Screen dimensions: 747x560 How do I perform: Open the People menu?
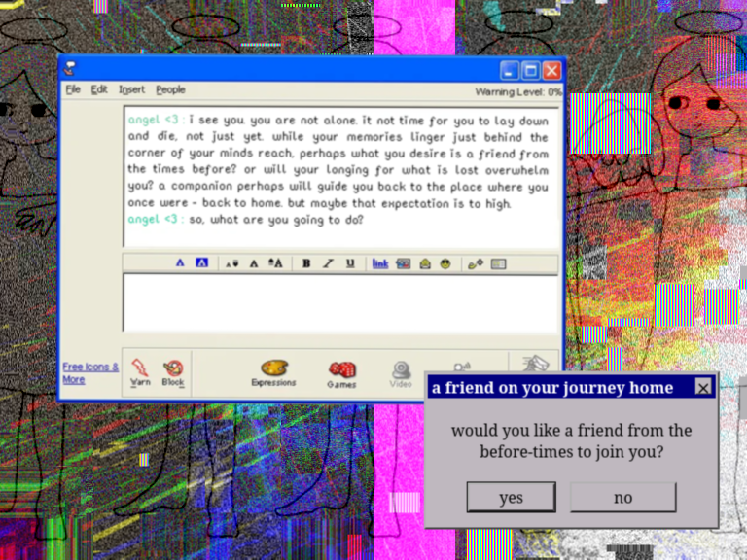[170, 89]
